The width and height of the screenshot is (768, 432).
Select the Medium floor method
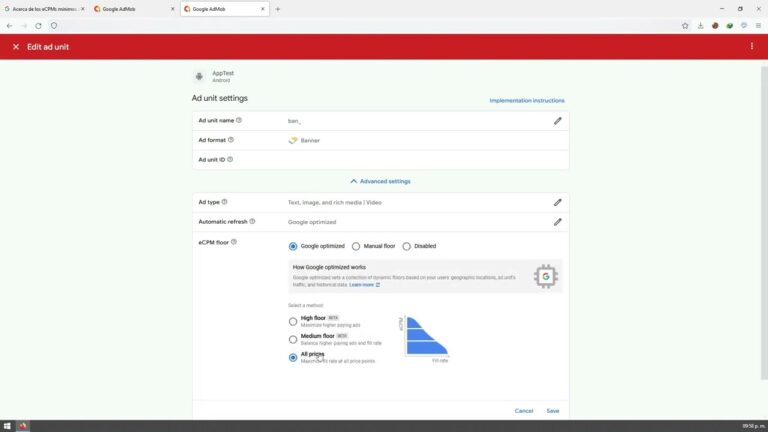pos(293,339)
